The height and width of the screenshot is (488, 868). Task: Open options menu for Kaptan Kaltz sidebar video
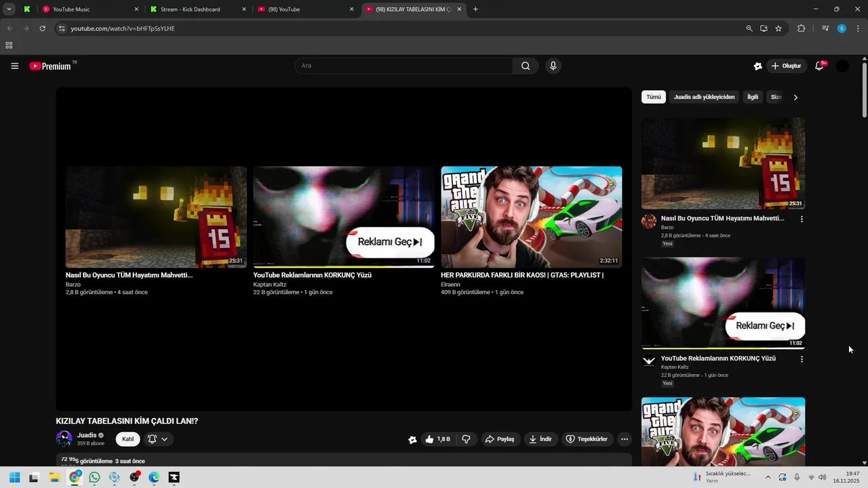click(802, 359)
